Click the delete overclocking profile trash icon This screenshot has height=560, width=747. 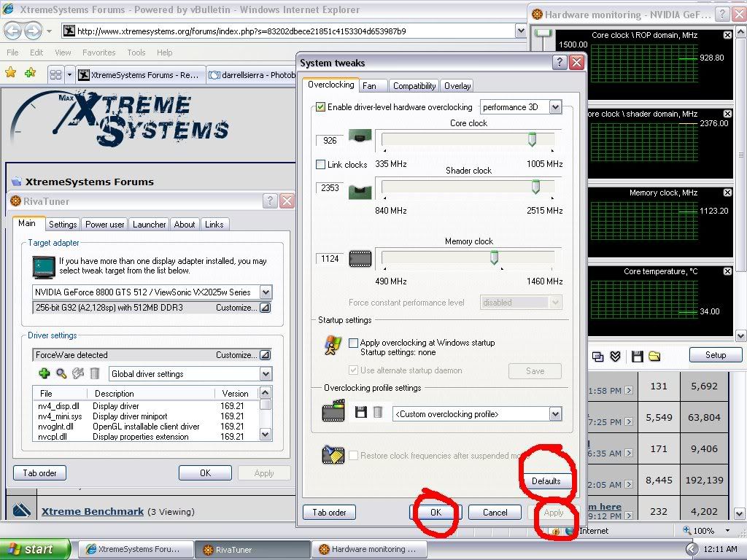click(377, 413)
